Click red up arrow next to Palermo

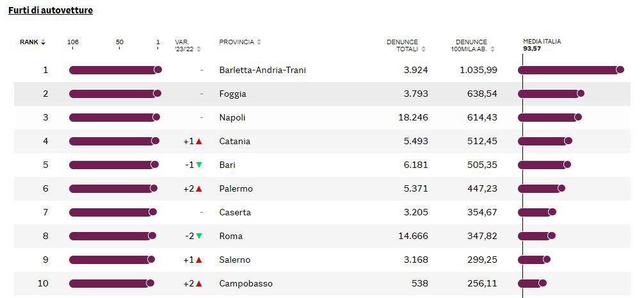click(199, 188)
